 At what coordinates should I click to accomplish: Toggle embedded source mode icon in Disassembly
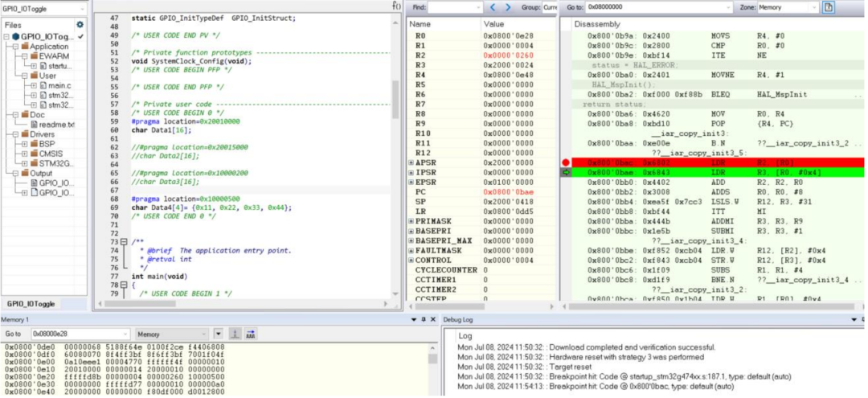[x=829, y=8]
